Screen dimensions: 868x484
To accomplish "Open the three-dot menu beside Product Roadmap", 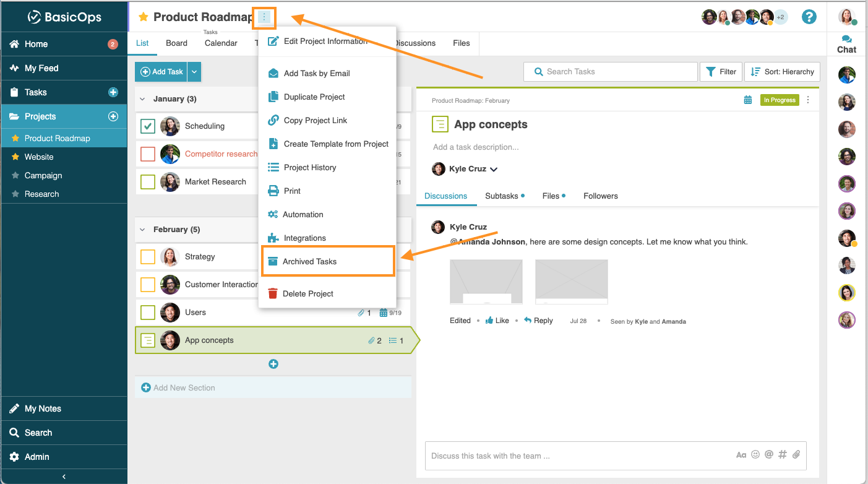I will (264, 17).
